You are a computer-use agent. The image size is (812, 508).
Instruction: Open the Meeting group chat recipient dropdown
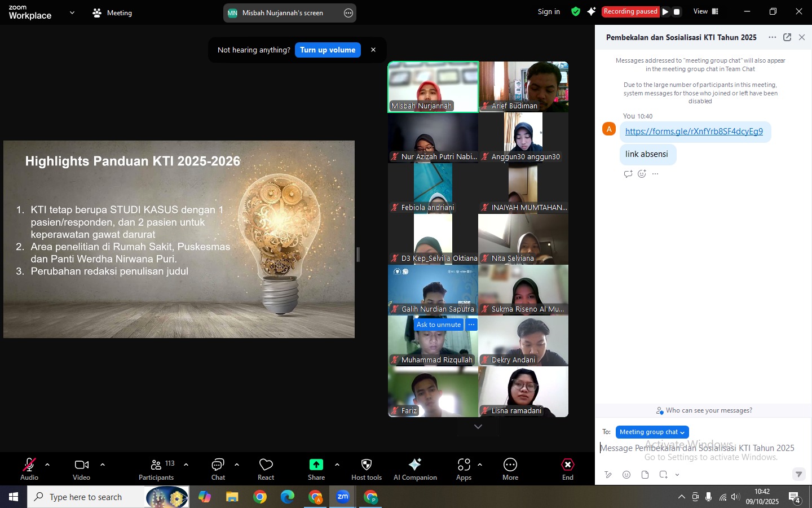(652, 432)
